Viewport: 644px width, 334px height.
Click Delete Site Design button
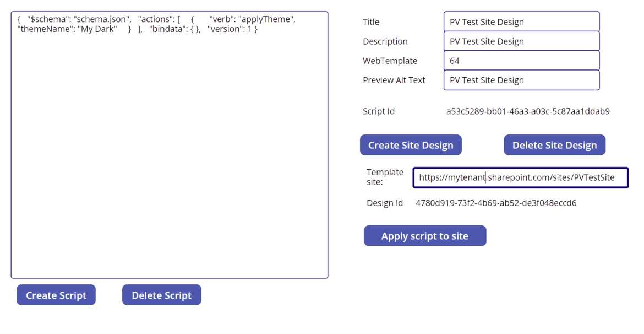(x=554, y=145)
